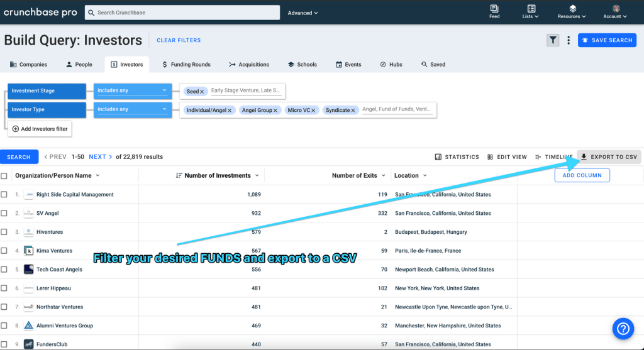Screen dimensions: 644x350
Task: Open Investment Stage 'includes any' dropdown
Action: pos(132,90)
